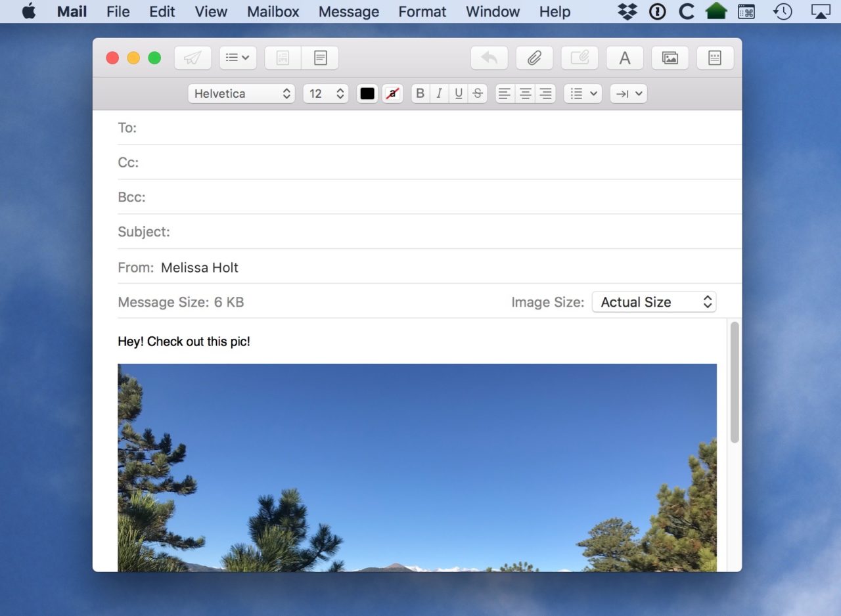841x616 pixels.
Task: Open the Time Machine menu bar icon
Action: click(783, 11)
